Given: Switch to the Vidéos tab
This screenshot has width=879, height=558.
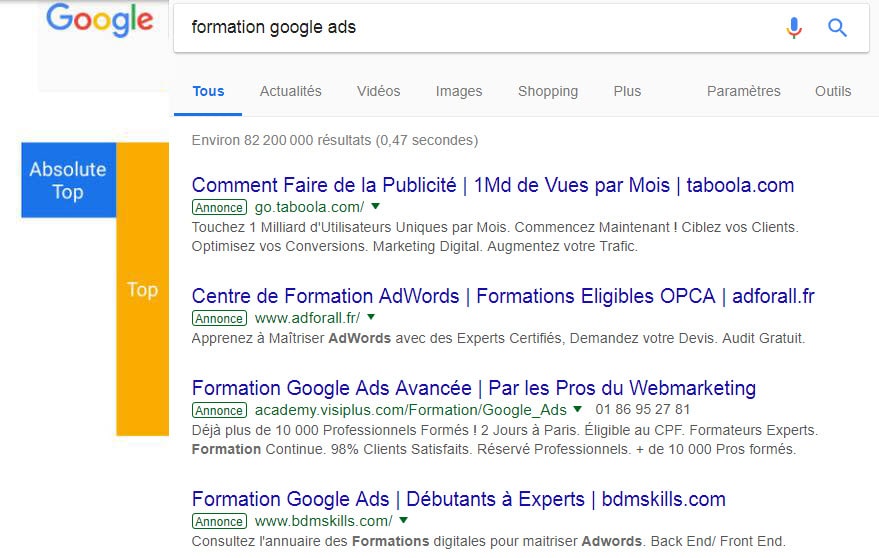Looking at the screenshot, I should (378, 91).
